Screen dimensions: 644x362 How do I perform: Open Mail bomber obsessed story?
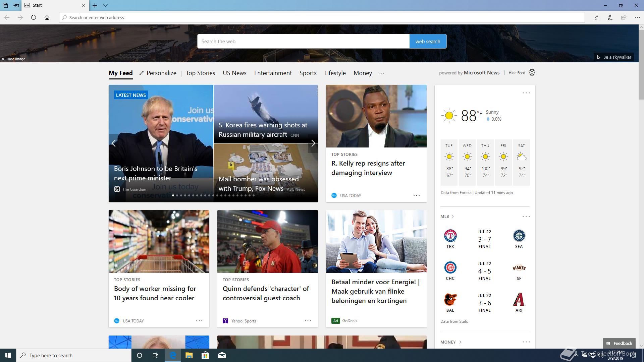coord(266,173)
